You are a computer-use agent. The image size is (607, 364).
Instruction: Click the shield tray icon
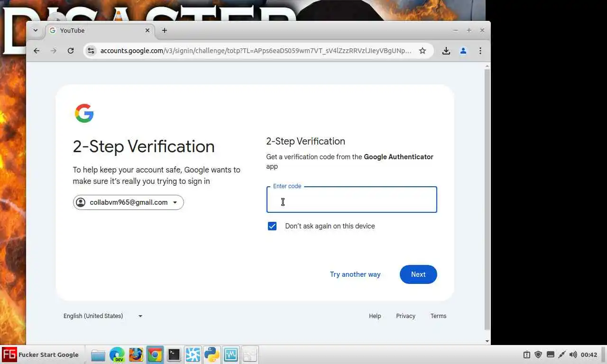(538, 355)
